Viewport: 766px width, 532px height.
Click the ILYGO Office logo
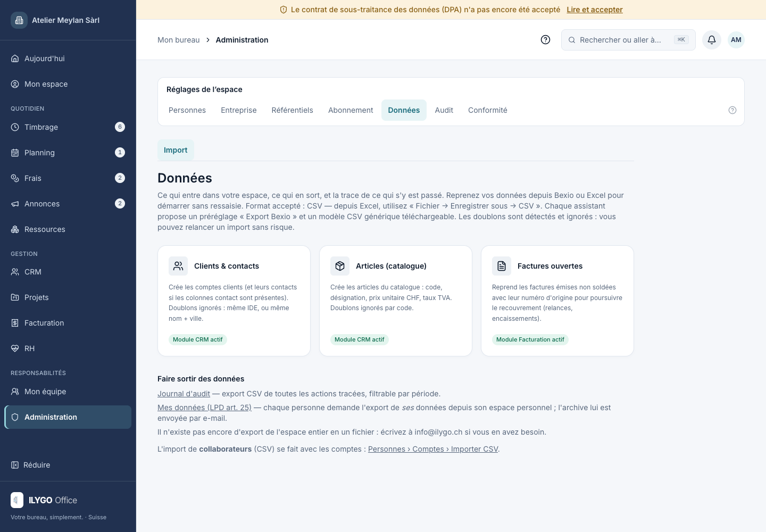pos(44,500)
